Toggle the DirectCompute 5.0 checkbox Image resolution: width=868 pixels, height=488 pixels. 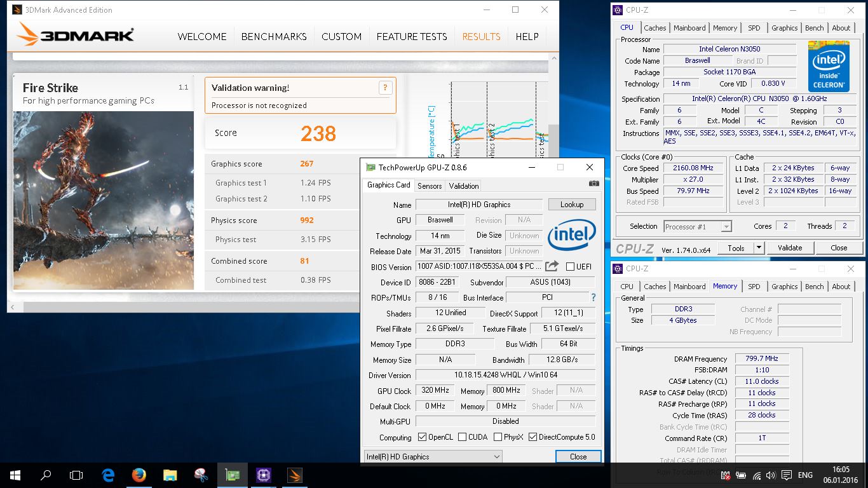click(532, 437)
